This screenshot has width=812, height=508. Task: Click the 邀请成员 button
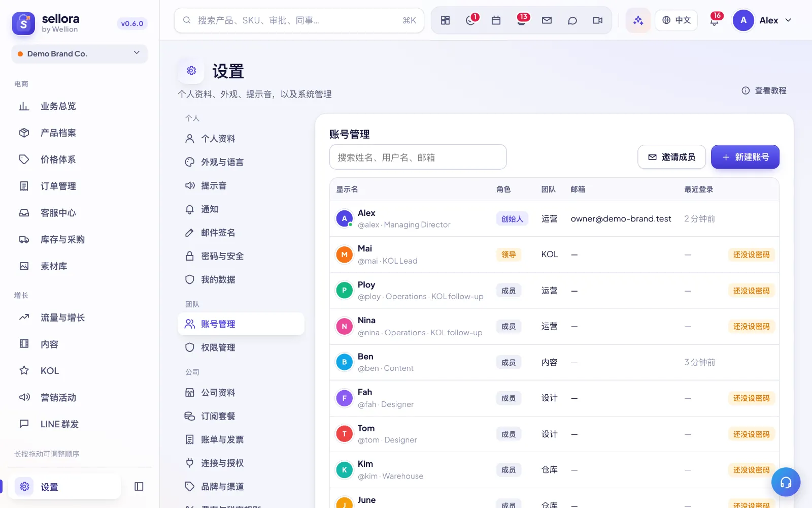pyautogui.click(x=671, y=157)
